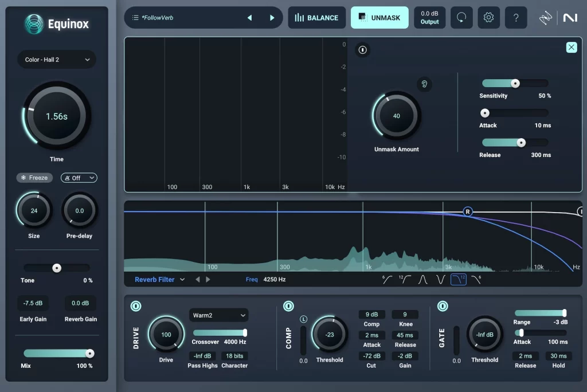The image size is (587, 392).
Task: Switch to the UNMASK tab
Action: [x=379, y=18]
